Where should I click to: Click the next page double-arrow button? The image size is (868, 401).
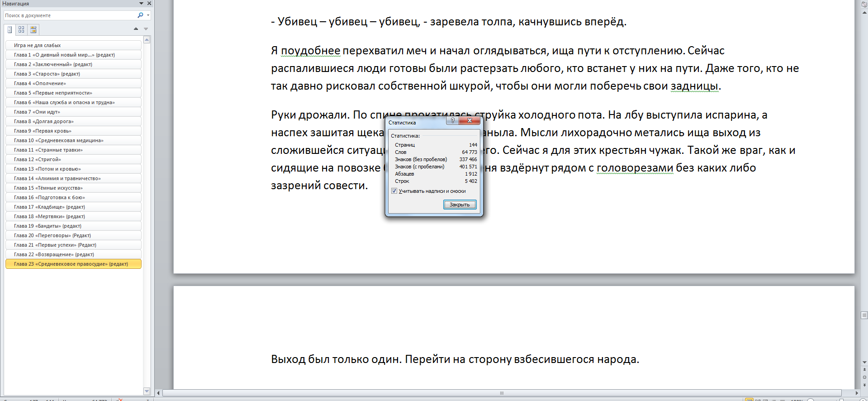point(864,384)
